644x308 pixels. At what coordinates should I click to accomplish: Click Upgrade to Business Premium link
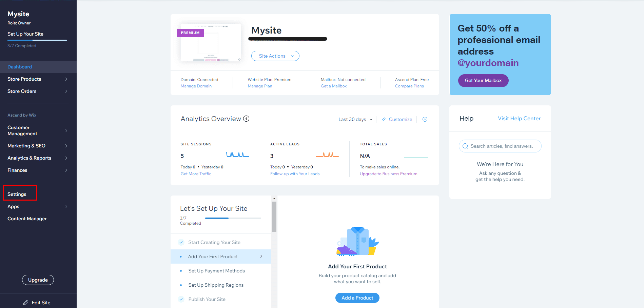(389, 174)
